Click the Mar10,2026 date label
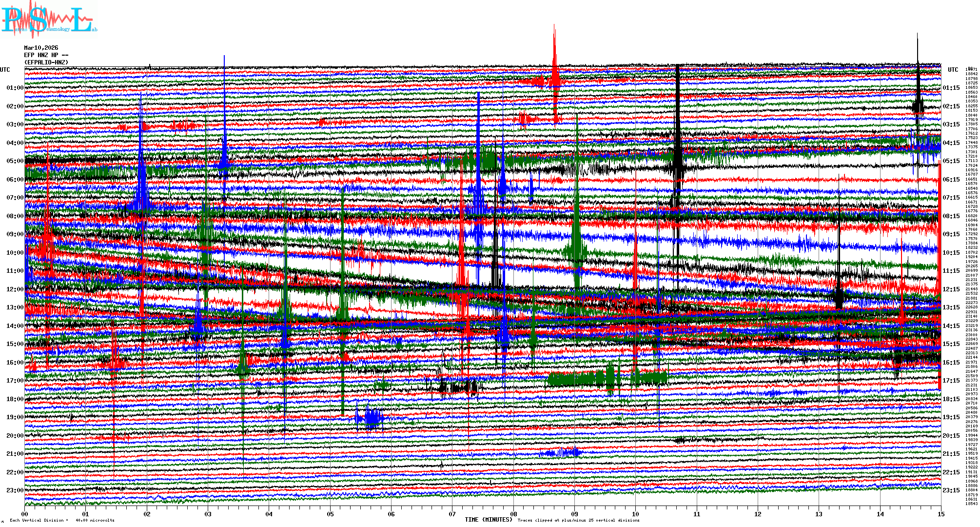 tap(41, 48)
